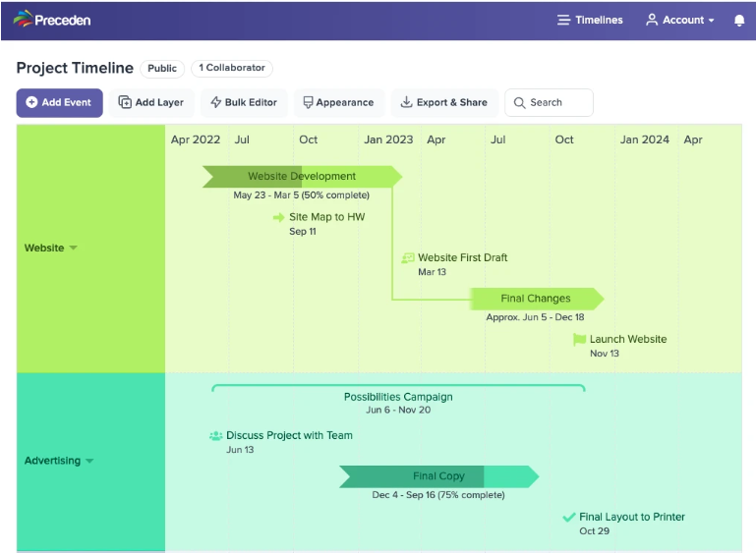This screenshot has height=553, width=756.
Task: Click the Website First Draft label
Action: tap(462, 257)
